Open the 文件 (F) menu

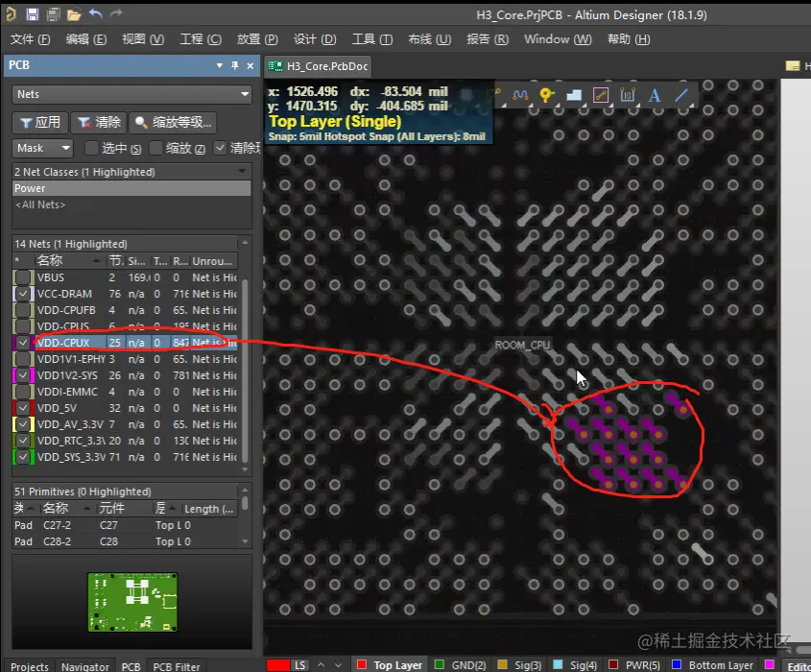(x=30, y=39)
